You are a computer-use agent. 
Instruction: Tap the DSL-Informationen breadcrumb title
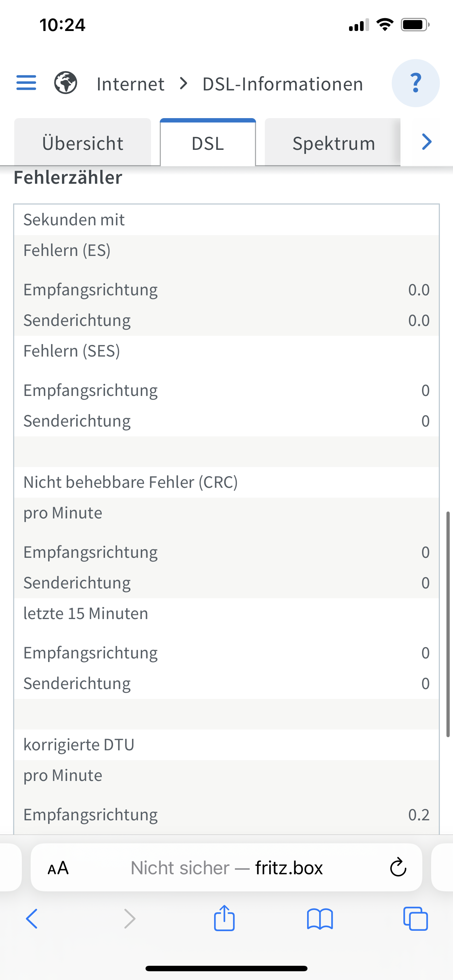282,84
